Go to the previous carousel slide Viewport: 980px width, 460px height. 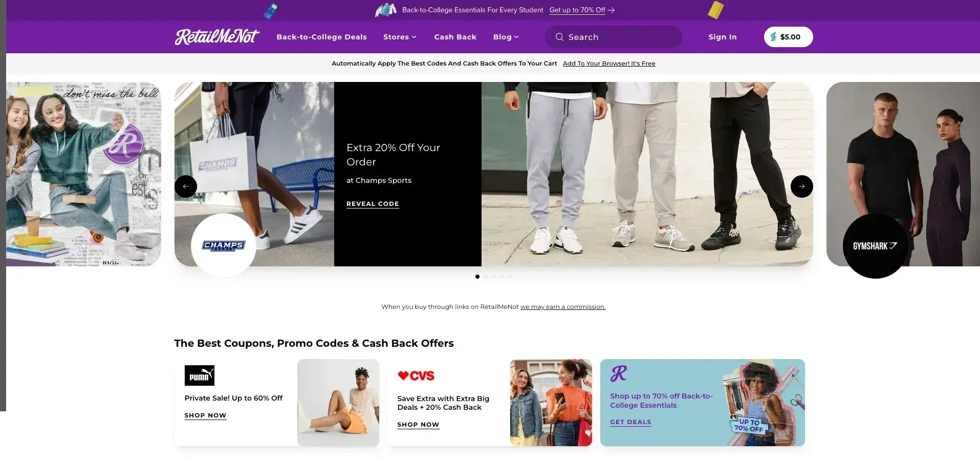pos(186,186)
